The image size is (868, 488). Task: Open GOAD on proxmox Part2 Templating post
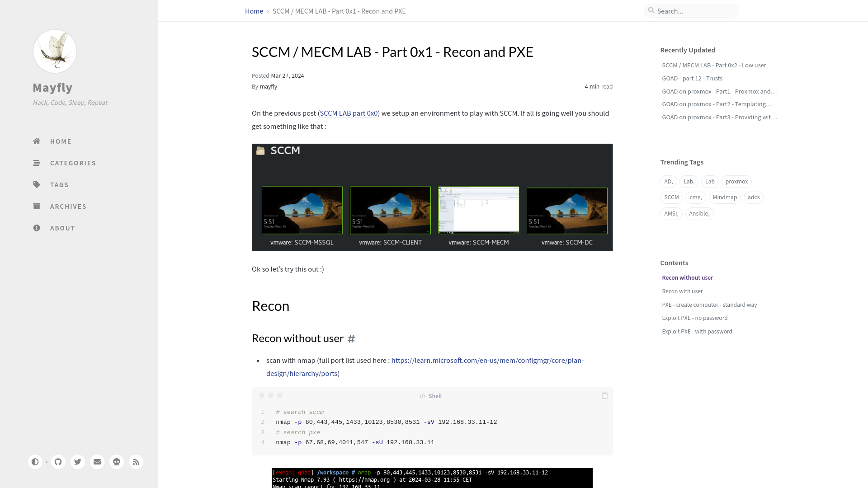[x=717, y=104]
